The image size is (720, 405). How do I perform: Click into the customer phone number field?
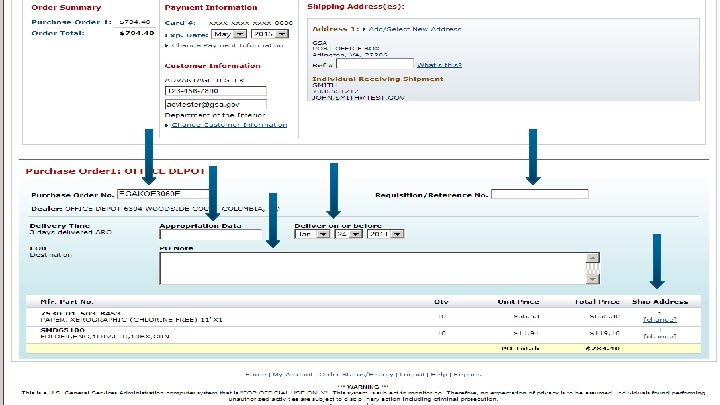click(215, 91)
